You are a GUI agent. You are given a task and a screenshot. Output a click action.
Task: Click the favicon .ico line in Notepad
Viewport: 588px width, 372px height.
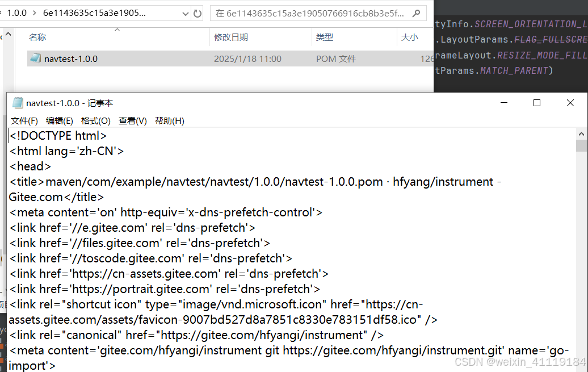(x=223, y=320)
